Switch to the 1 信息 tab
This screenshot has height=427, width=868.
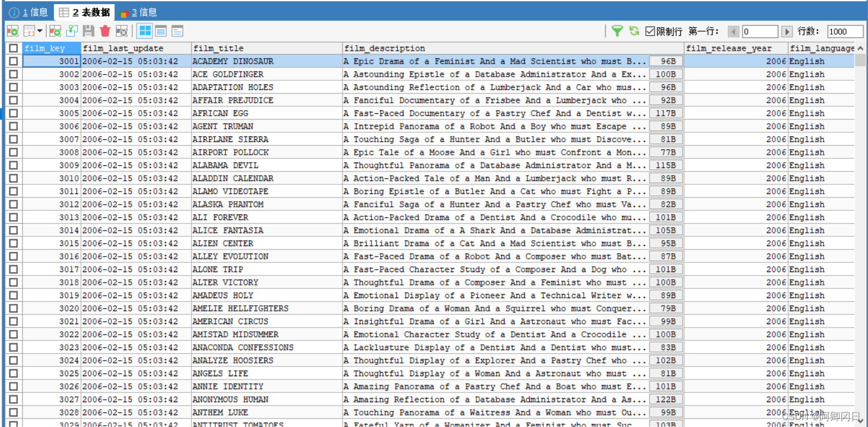click(x=29, y=12)
